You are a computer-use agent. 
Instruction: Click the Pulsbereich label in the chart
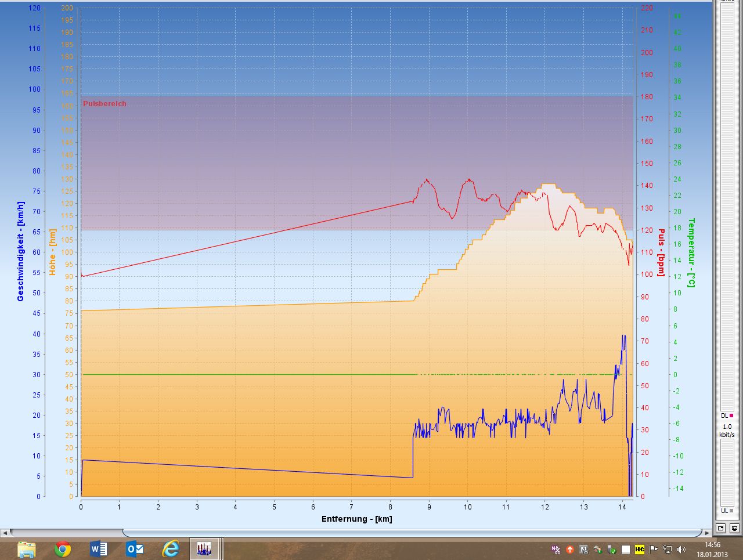click(x=104, y=104)
